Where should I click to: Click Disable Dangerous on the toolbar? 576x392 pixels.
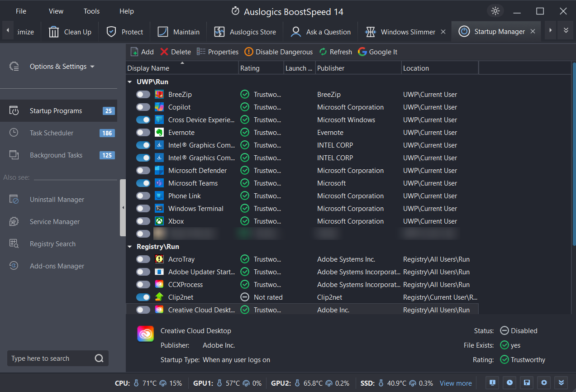(x=278, y=52)
